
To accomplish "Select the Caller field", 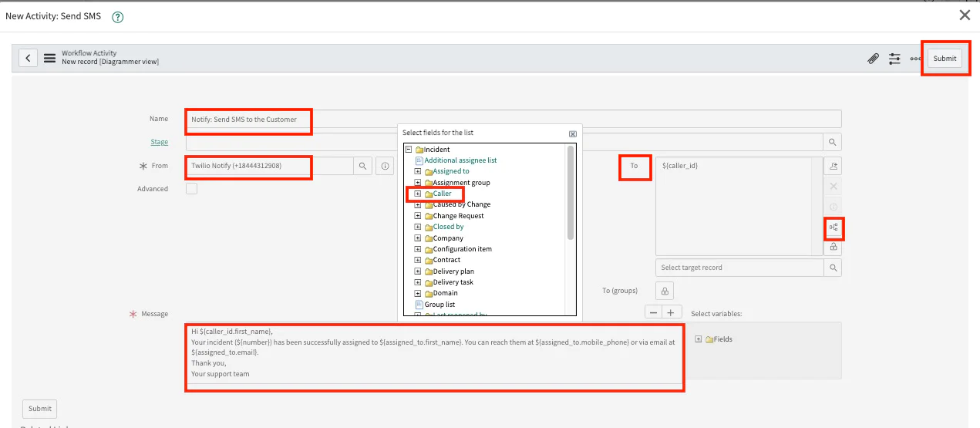I will tap(443, 194).
